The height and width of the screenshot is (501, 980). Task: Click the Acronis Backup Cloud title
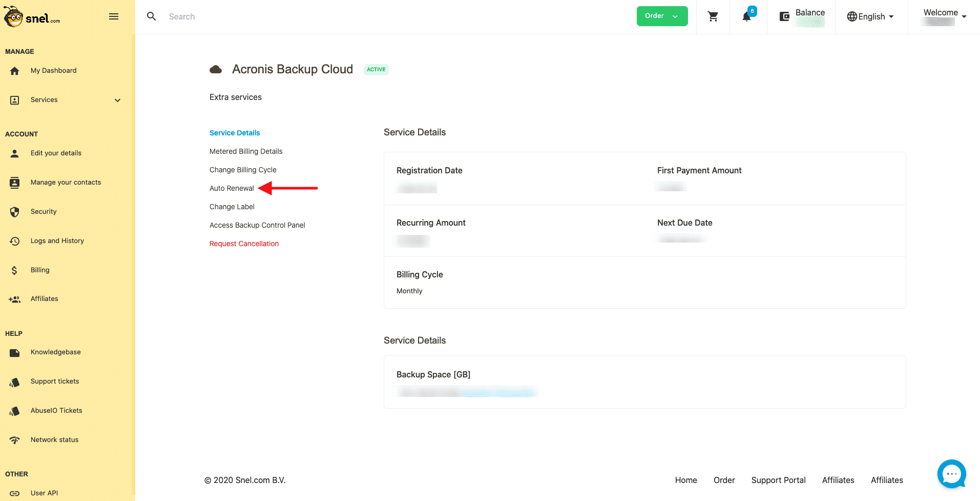[293, 69]
